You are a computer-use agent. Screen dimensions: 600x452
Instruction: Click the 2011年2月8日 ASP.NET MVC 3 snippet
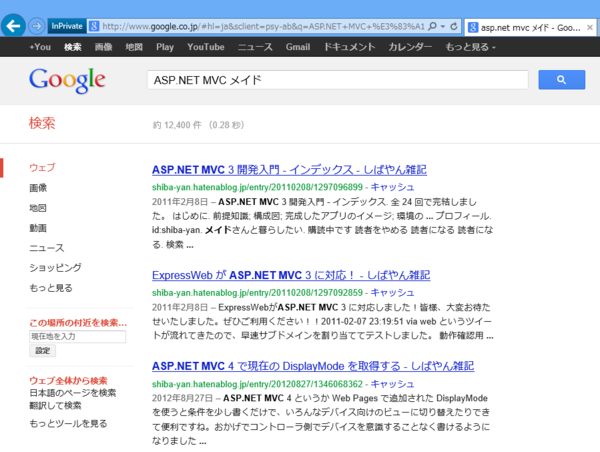(323, 223)
